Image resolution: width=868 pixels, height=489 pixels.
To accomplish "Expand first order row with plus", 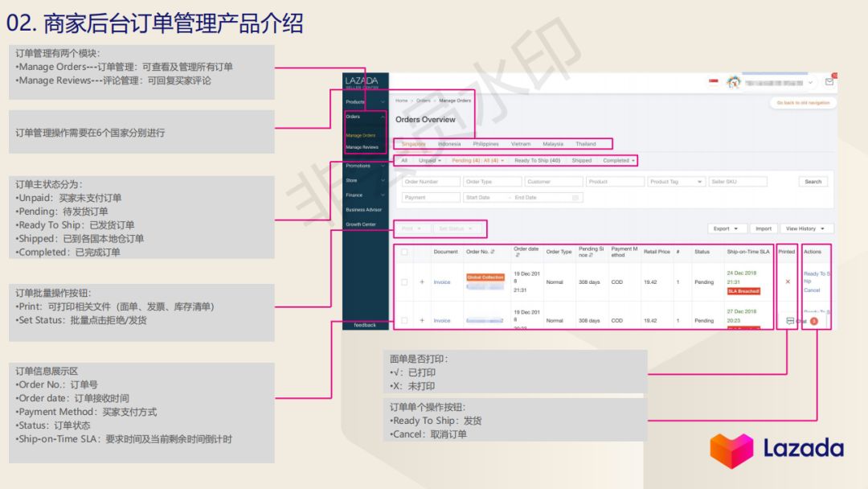I will 422,281.
